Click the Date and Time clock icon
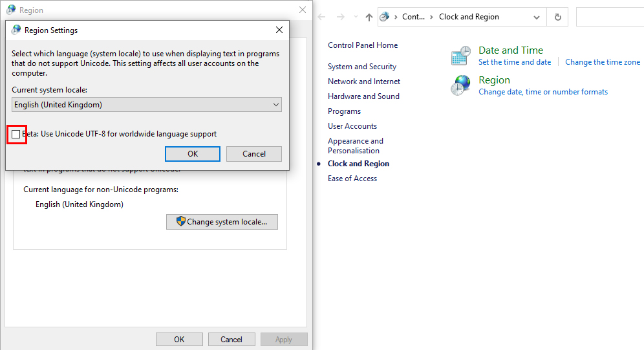644x350 pixels. click(x=461, y=56)
